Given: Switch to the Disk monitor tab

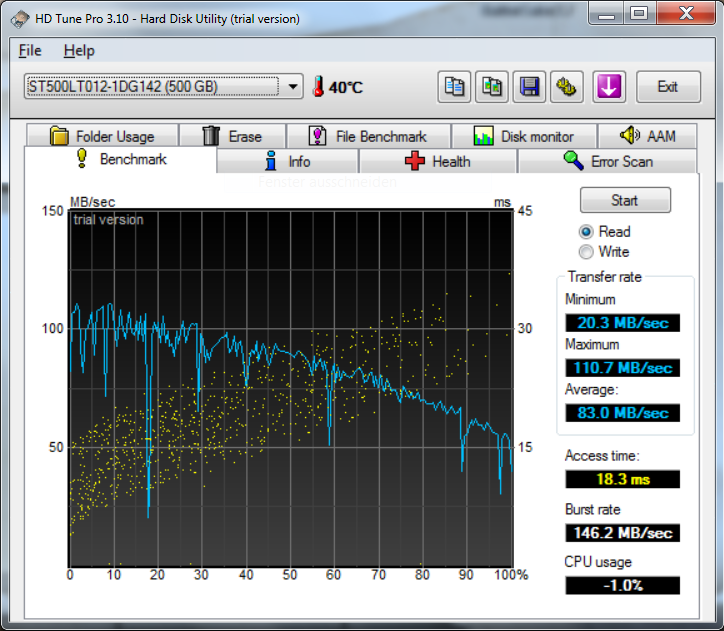Looking at the screenshot, I should [x=523, y=136].
